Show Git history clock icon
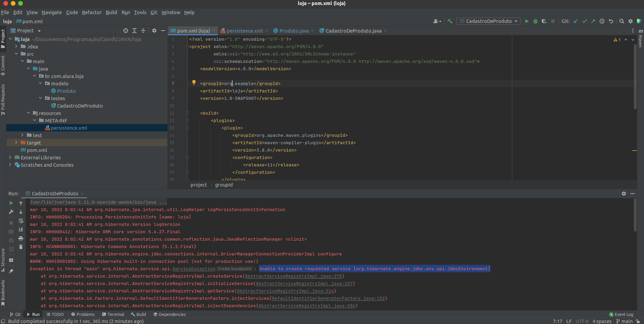 (602, 21)
